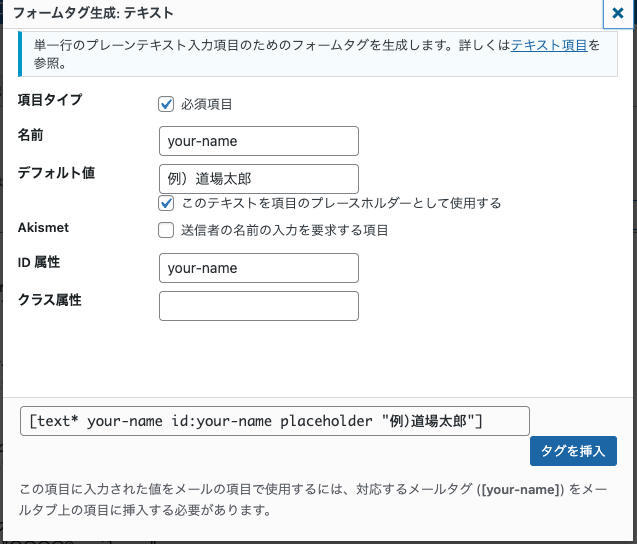Screen dimensions: 637x544
Task: Click the empty クラス属性 input field
Action: 259,306
